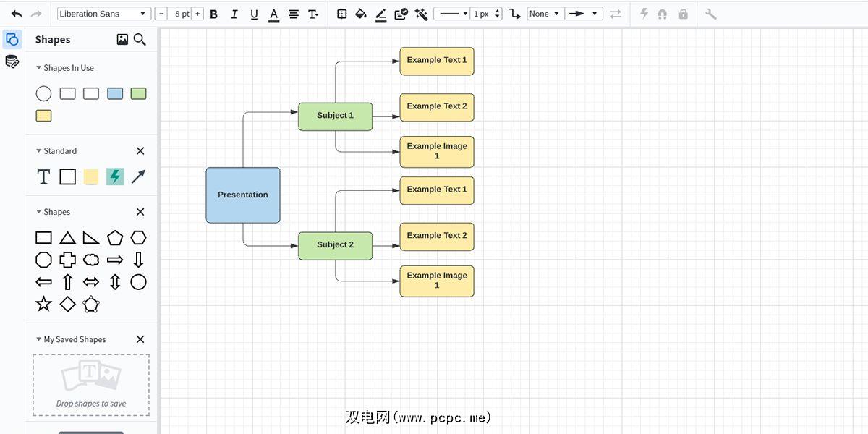Open the line path shape icon
Image resolution: width=868 pixels, height=434 pixels.
point(514,14)
